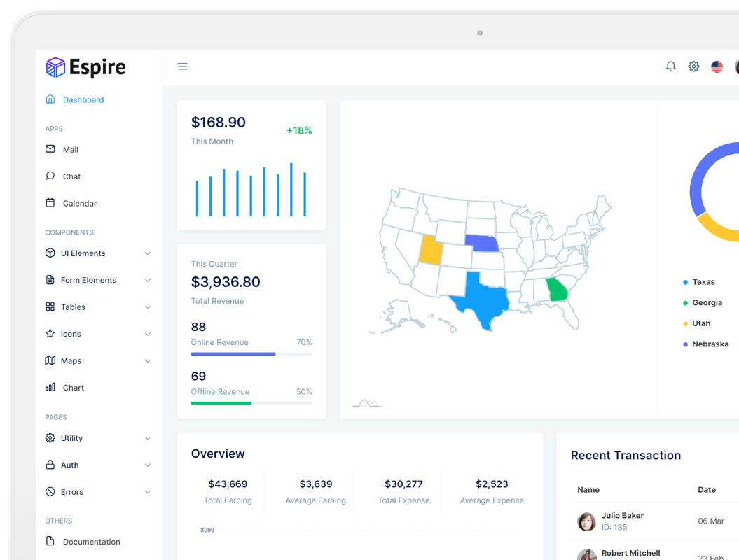Click the Offline Revenue progress bar
Screen dimensions: 739x560
click(x=251, y=403)
